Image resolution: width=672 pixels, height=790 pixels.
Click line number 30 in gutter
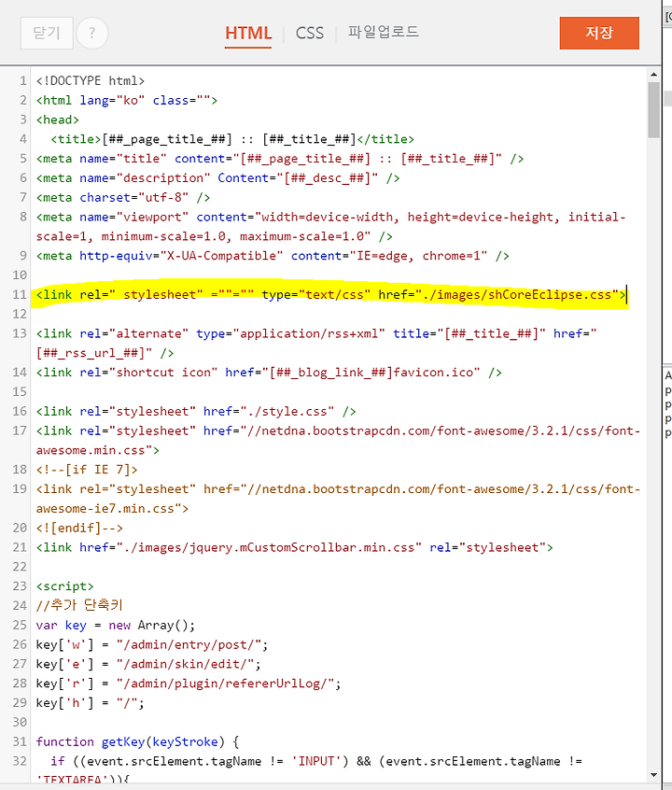click(x=20, y=723)
